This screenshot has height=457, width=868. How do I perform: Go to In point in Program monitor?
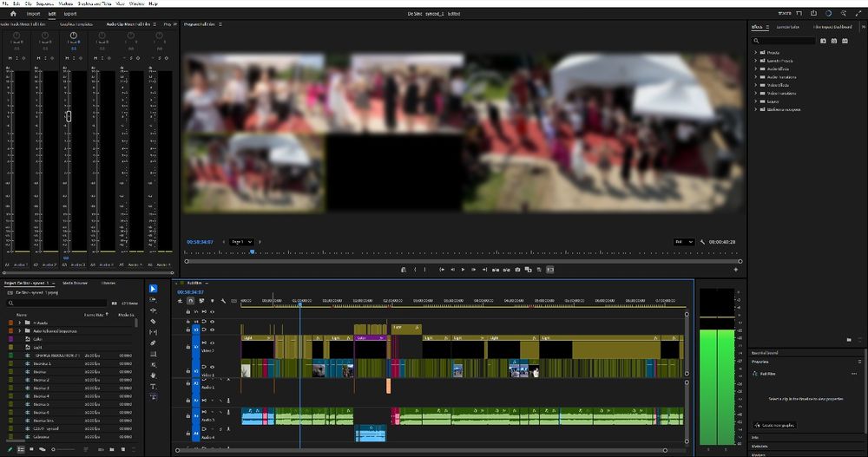442,270
